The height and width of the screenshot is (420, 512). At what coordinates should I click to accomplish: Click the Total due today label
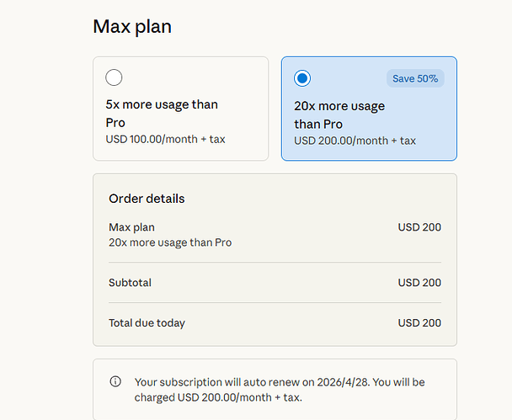pos(147,323)
